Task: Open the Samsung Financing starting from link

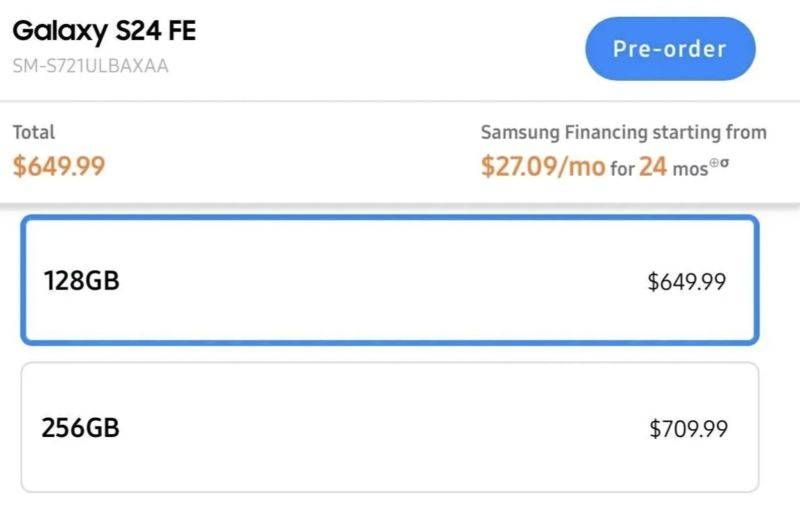Action: (x=623, y=132)
